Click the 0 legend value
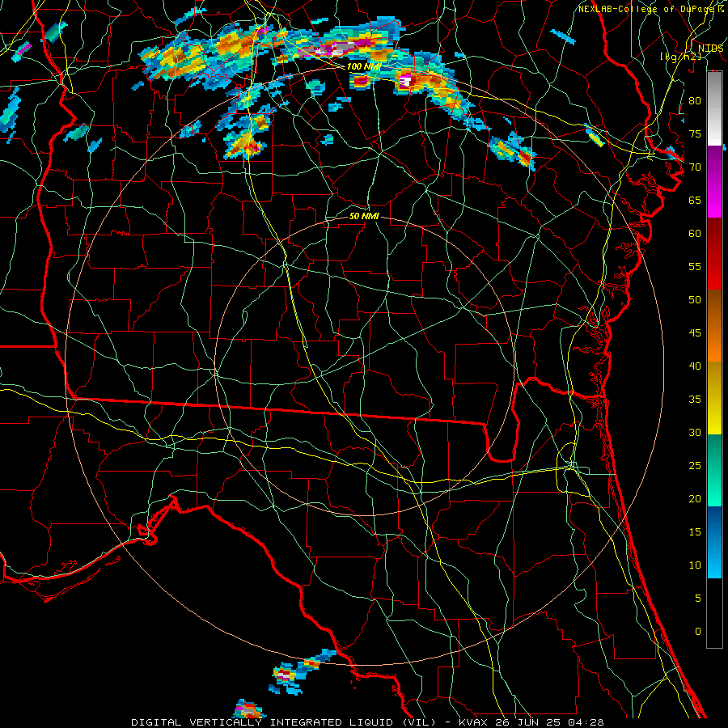 697,632
